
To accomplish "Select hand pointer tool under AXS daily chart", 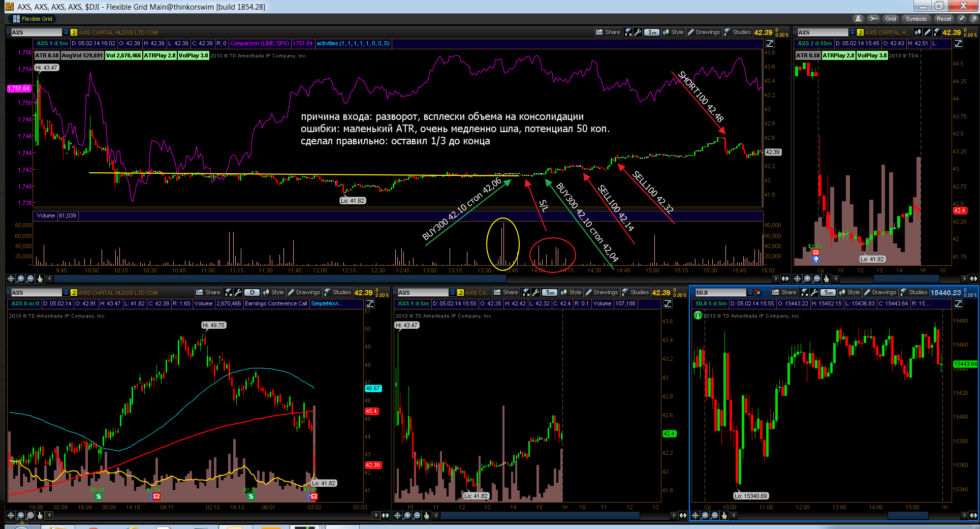I will pos(40,515).
